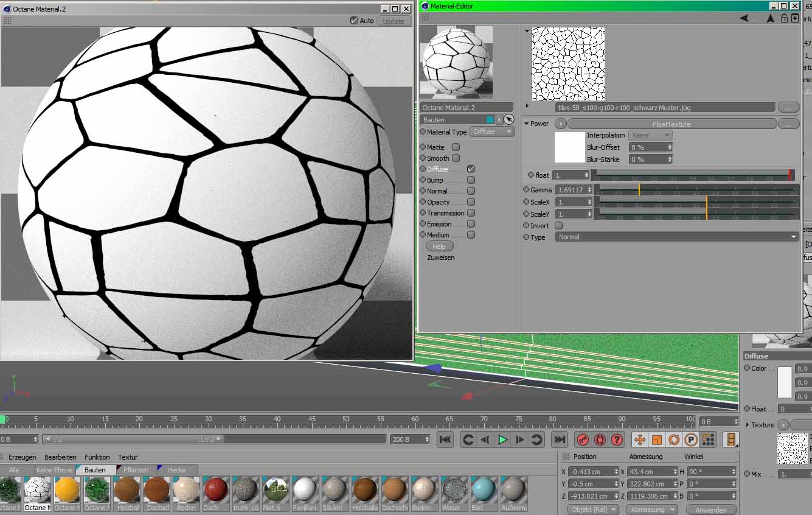Select the Pavillion material sphere
812x515 pixels.
(x=305, y=489)
